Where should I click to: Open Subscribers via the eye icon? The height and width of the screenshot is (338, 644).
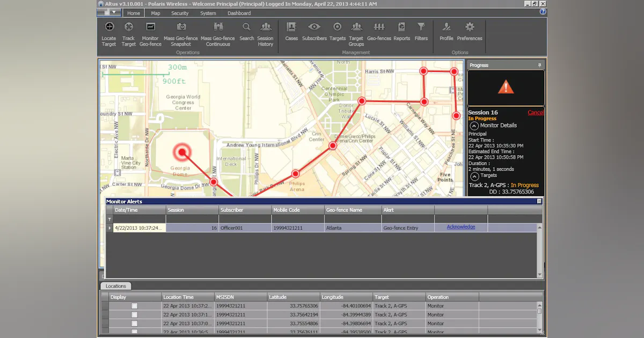(314, 27)
